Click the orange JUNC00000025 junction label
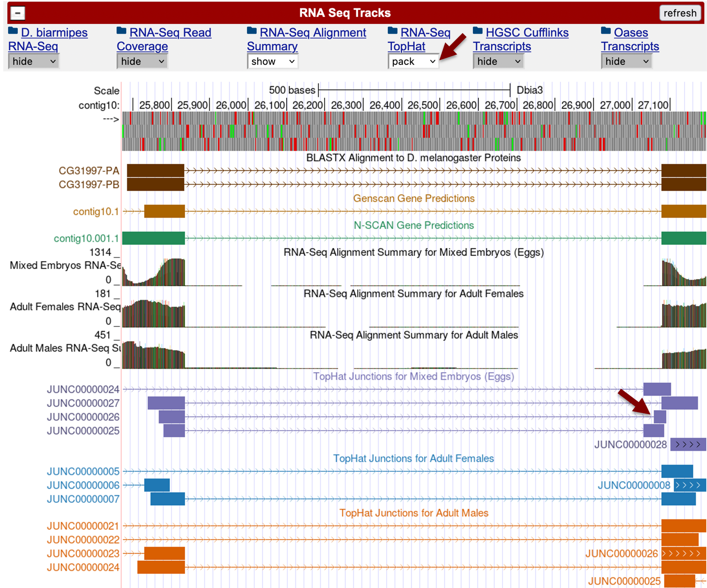 624,581
